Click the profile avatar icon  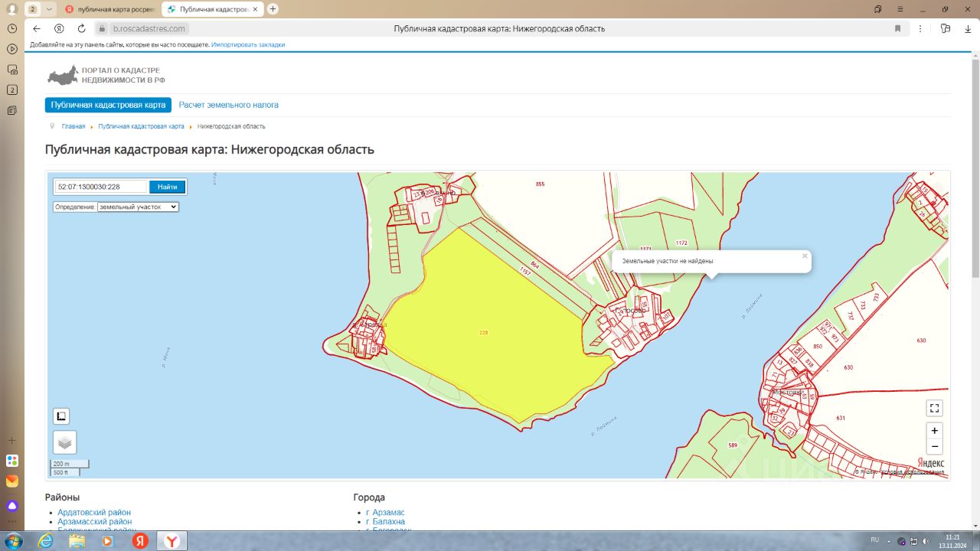click(x=11, y=9)
